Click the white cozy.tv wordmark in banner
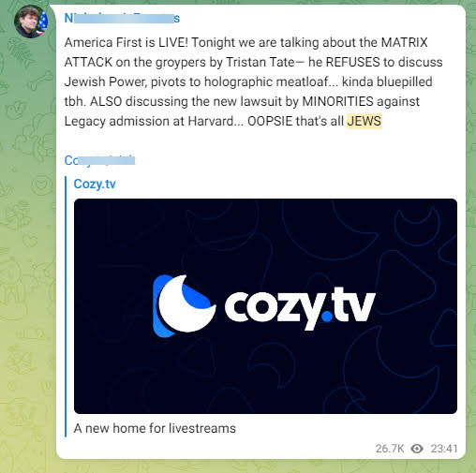The width and height of the screenshot is (476, 473). tap(300, 308)
